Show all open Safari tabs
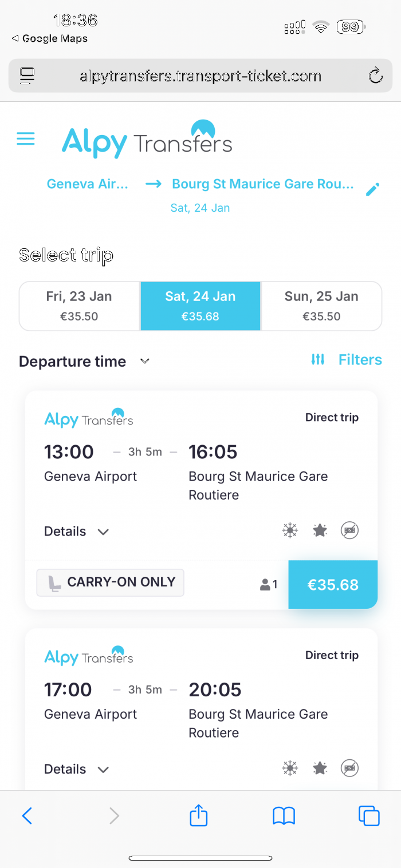 click(369, 815)
